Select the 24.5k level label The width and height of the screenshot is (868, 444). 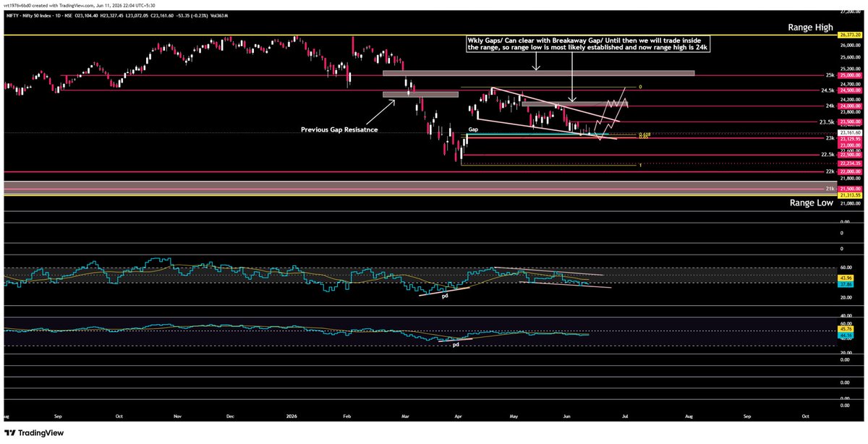(828, 90)
